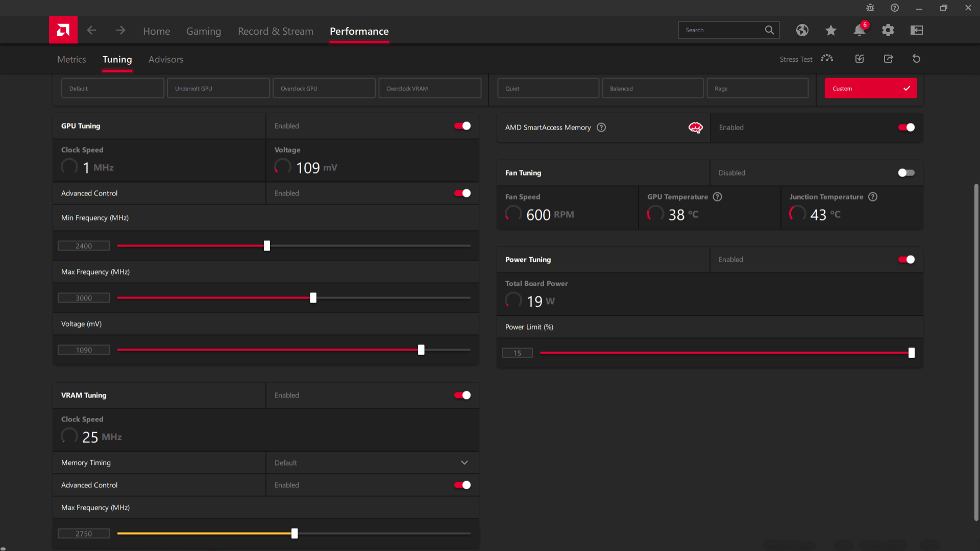Open favorites star icon
980x551 pixels.
831,30
